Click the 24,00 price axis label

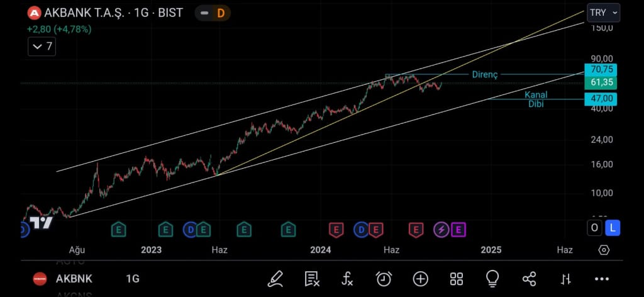coord(602,139)
